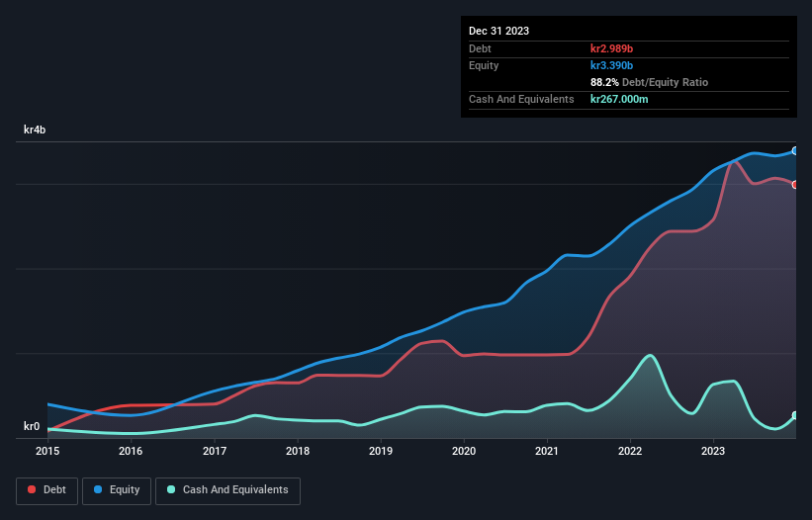
Task: Click the 2017 x-axis label
Action: pyautogui.click(x=215, y=451)
